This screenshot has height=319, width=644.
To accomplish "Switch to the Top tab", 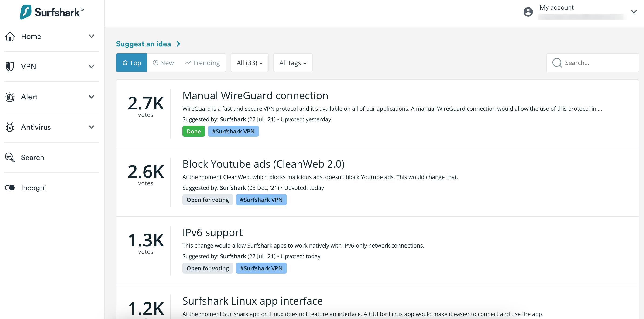I will pos(131,63).
